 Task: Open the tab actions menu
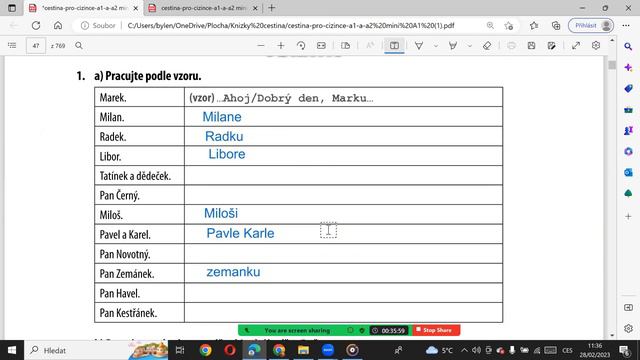click(12, 8)
